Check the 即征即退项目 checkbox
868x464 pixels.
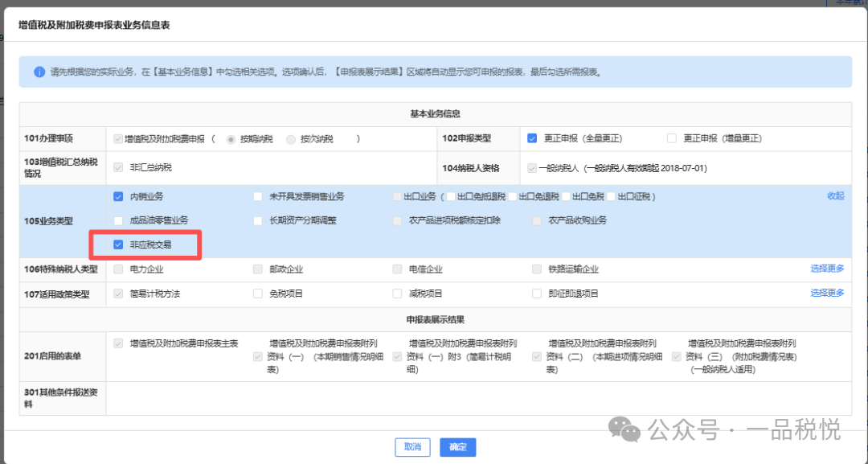click(x=536, y=294)
